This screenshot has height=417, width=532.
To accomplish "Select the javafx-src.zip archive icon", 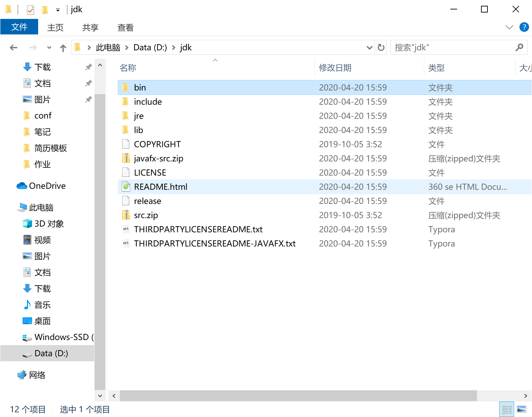I will [126, 158].
